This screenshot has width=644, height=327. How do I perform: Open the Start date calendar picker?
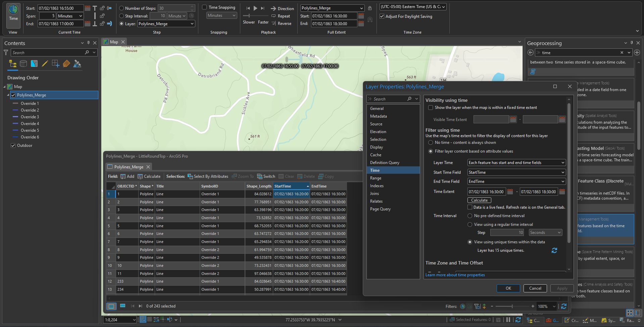coord(88,8)
